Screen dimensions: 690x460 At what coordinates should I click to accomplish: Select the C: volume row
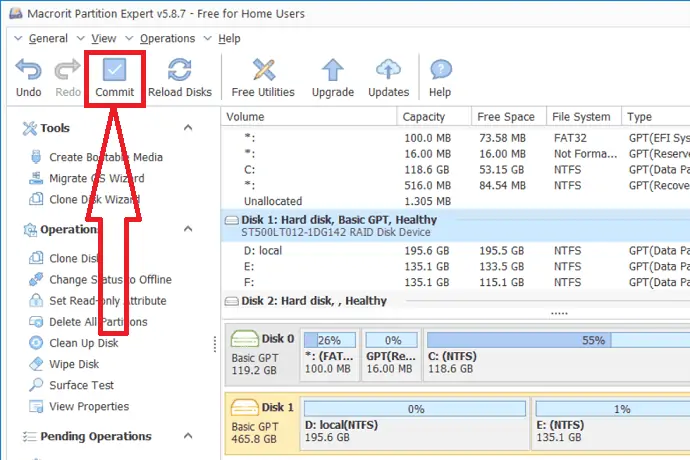[x=455, y=169]
